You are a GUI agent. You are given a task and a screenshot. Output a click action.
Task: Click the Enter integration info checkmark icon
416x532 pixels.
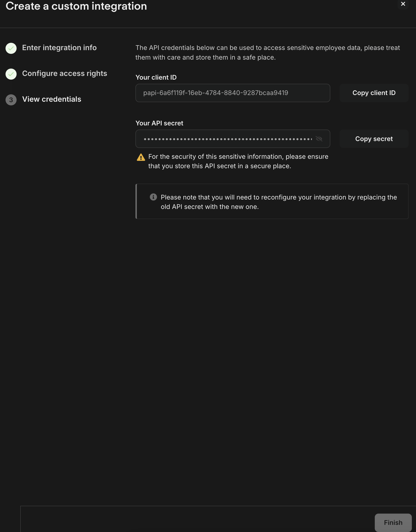pos(11,48)
